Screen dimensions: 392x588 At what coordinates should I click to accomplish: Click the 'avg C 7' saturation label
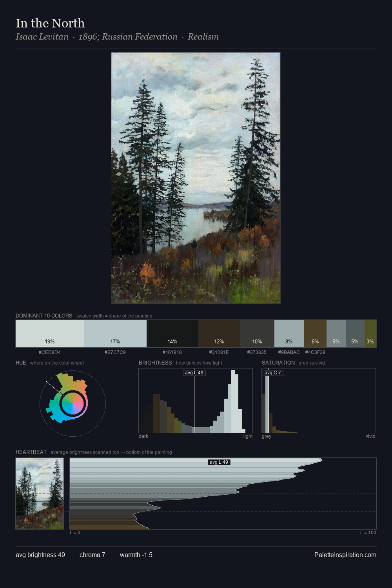click(273, 373)
